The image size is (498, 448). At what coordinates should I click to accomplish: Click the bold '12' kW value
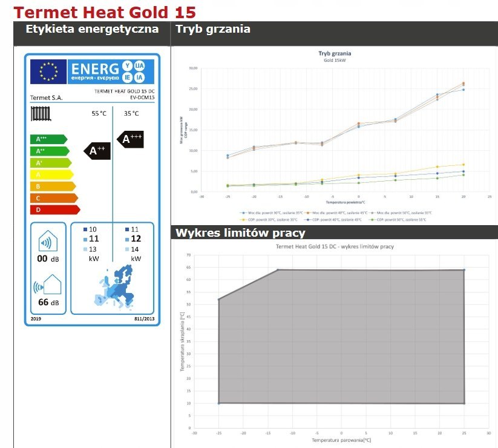(x=136, y=239)
